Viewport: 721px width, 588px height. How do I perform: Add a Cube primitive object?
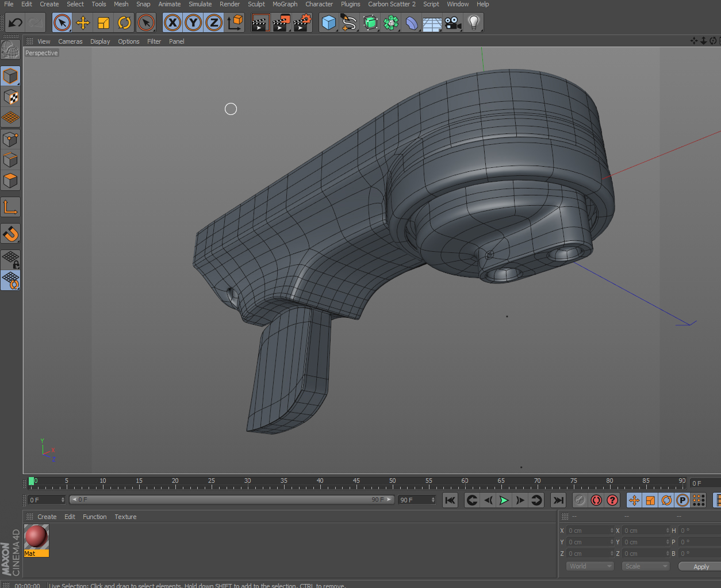(328, 23)
